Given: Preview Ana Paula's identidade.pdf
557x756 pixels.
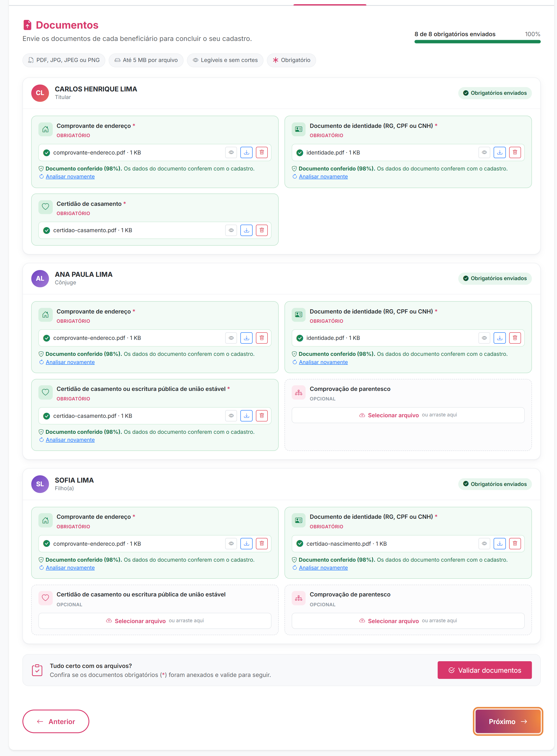Looking at the screenshot, I should (484, 338).
